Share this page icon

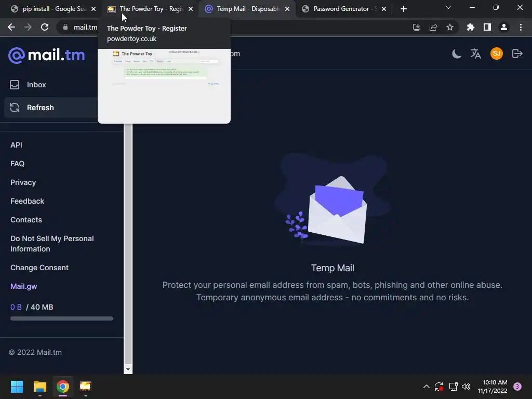pyautogui.click(x=433, y=27)
